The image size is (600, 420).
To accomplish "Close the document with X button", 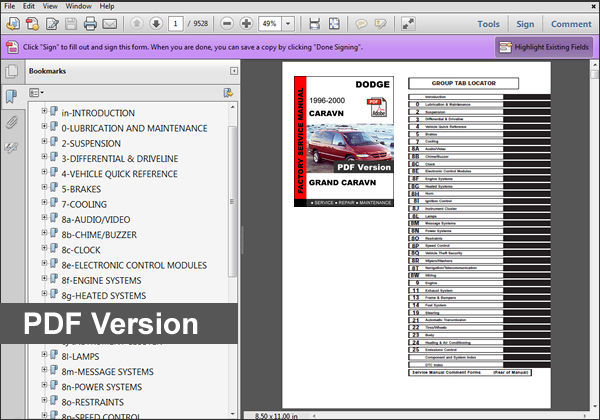I will (594, 6).
